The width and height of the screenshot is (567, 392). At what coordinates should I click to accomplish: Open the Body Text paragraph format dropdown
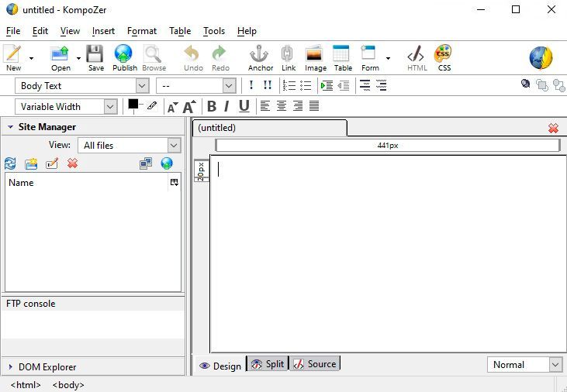coord(81,86)
